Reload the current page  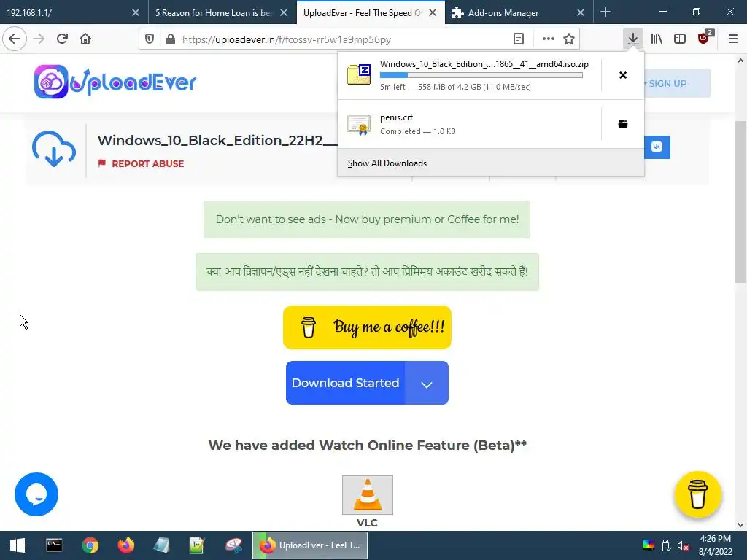(62, 39)
